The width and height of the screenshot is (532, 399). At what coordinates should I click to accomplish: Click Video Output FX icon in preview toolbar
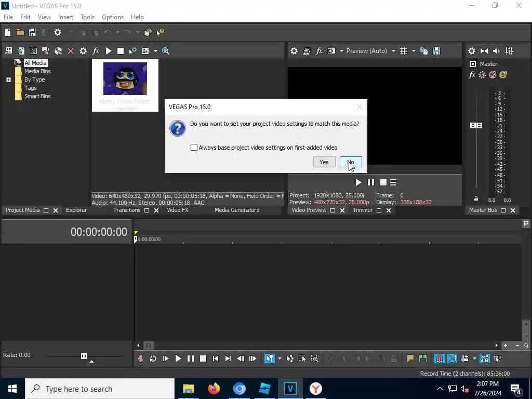(x=319, y=51)
